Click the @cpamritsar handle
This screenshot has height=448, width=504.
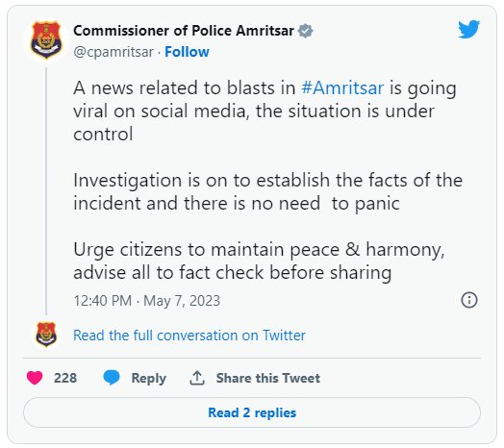pos(113,52)
